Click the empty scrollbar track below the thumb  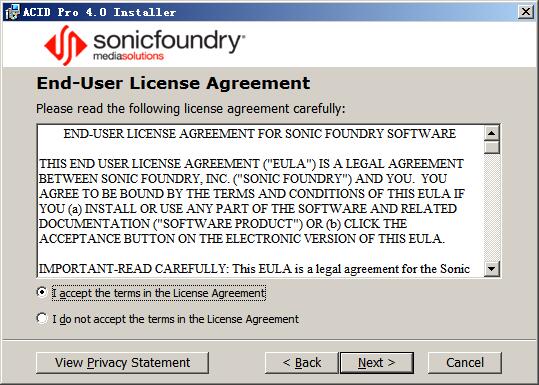coord(492,207)
